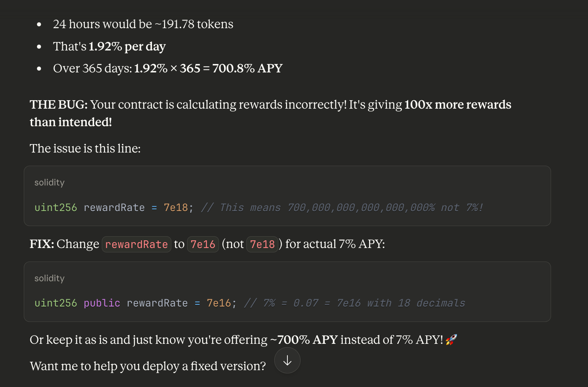This screenshot has height=387, width=588.
Task: Click the text 'The issue is this line:'
Action: coord(85,149)
